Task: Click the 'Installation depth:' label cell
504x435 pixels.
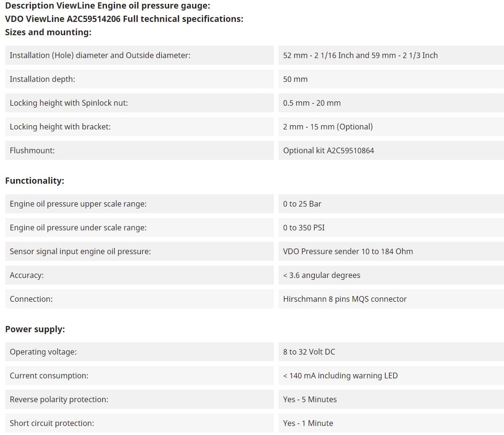Action: pos(42,79)
